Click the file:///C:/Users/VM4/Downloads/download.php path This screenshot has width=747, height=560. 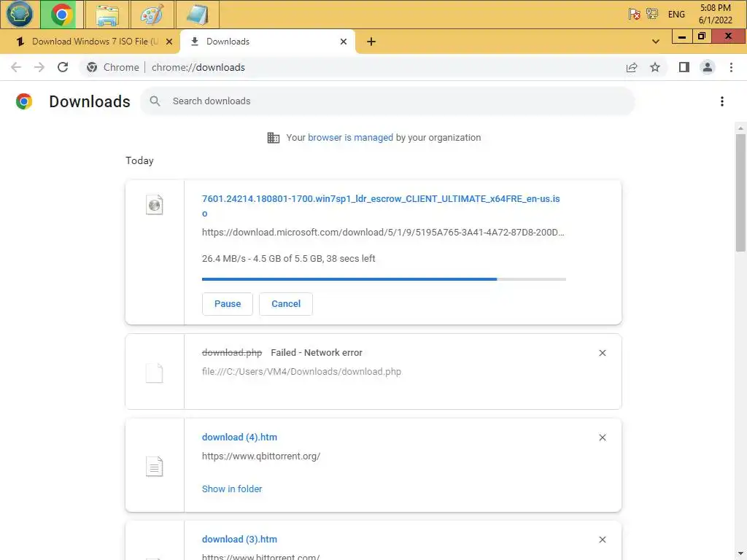(301, 371)
